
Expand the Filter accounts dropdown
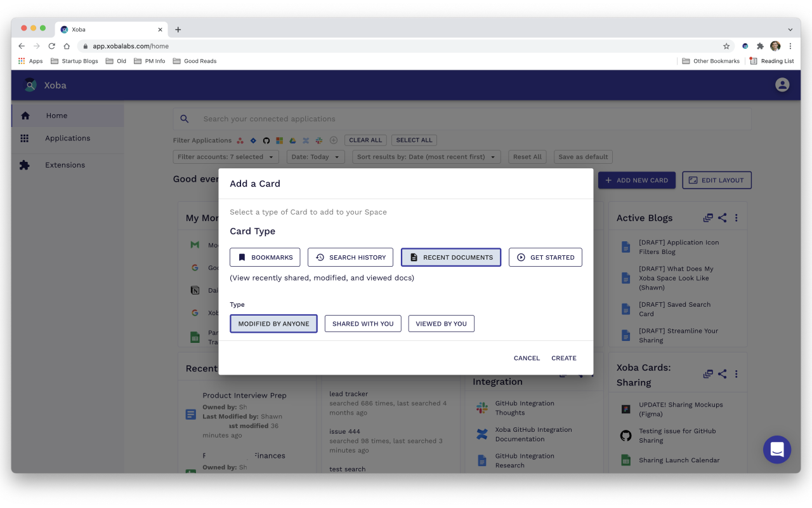[x=225, y=157]
